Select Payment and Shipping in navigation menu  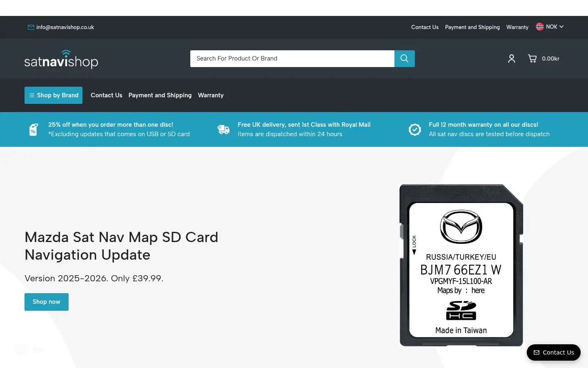coord(160,95)
